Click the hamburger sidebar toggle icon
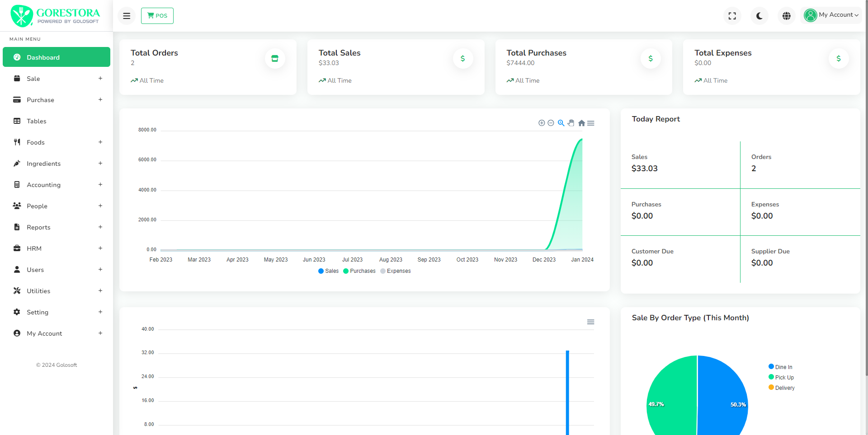 [x=127, y=16]
